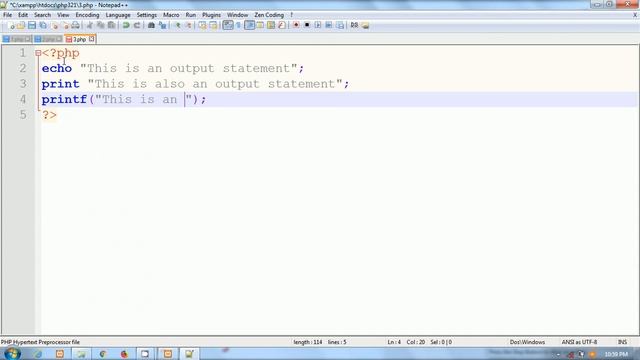The image size is (640, 360).
Task: Click the taskbar clock
Action: click(x=616, y=354)
